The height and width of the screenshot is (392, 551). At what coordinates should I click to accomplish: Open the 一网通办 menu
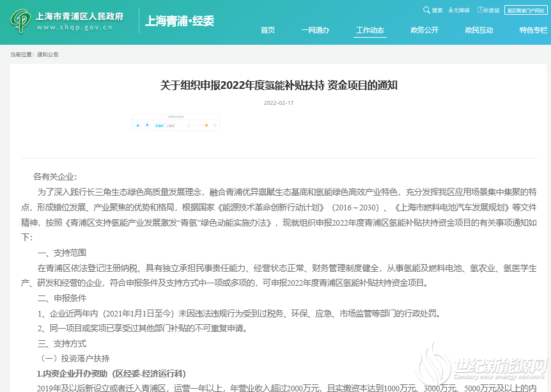tap(315, 30)
